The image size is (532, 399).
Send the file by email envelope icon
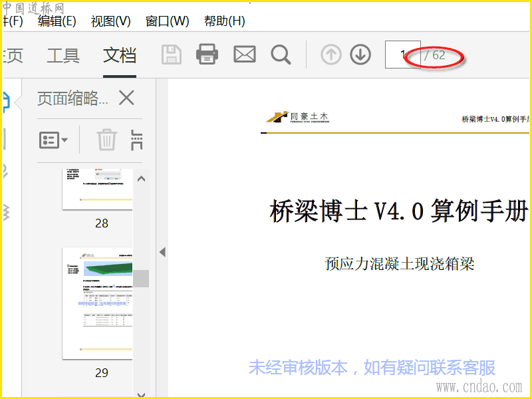244,55
